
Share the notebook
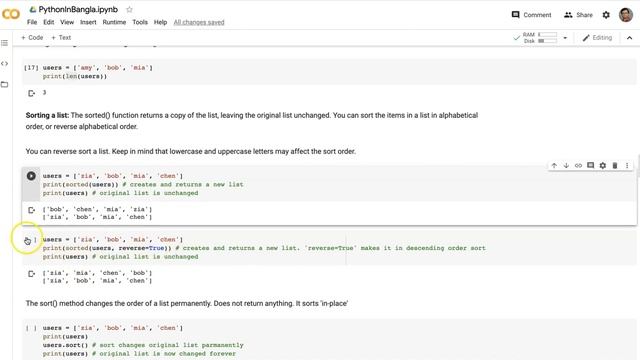578,15
